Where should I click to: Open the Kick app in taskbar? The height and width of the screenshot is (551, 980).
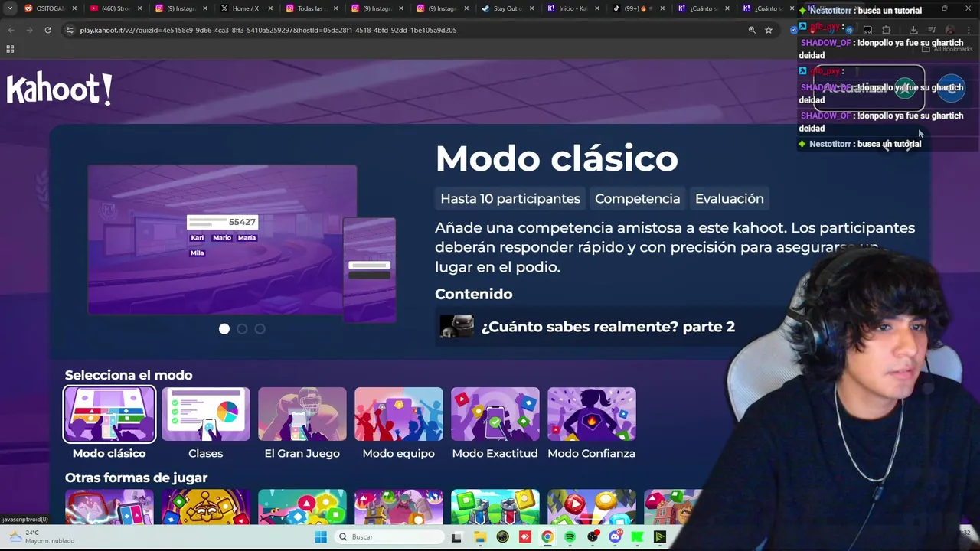[637, 536]
